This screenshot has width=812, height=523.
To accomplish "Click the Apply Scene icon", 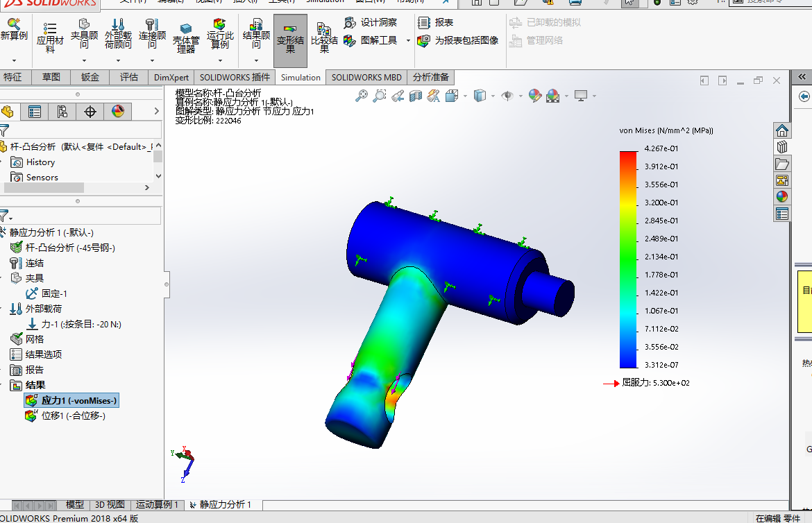I will [x=553, y=96].
